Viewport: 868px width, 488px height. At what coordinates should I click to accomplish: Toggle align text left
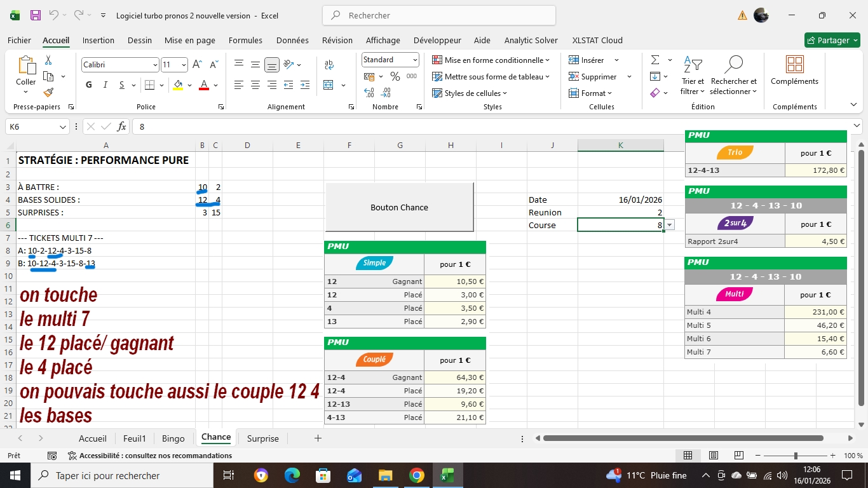(x=239, y=85)
